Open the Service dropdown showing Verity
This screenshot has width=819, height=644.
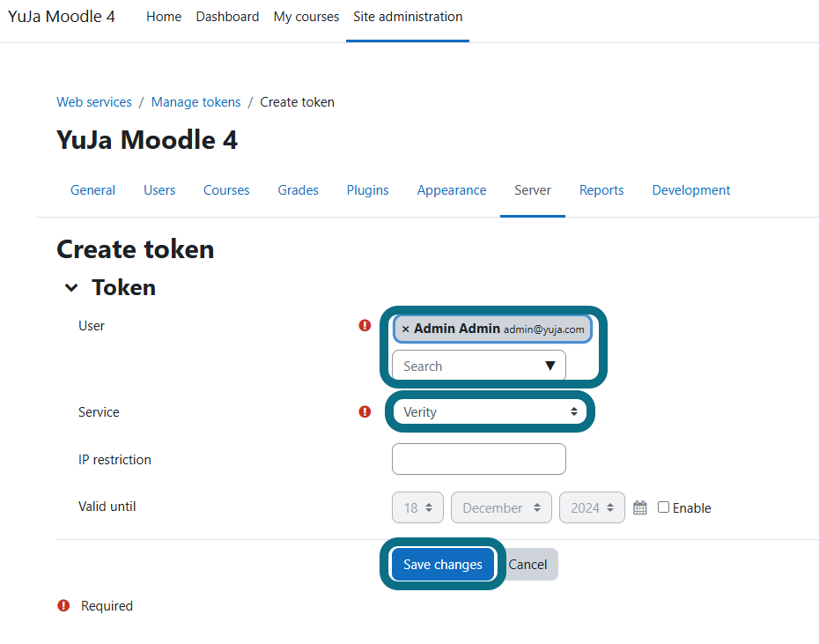click(x=490, y=412)
